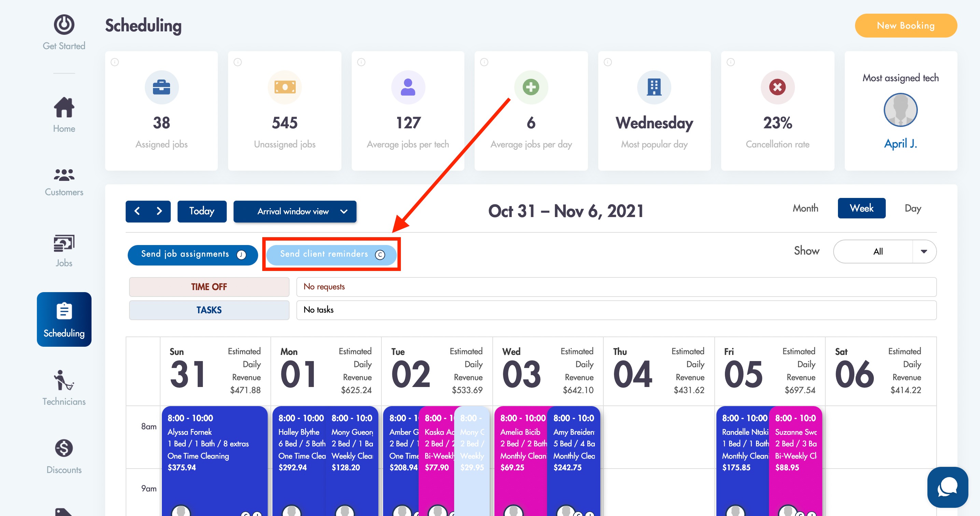The image size is (980, 516).
Task: Click the New Booking button
Action: [906, 26]
